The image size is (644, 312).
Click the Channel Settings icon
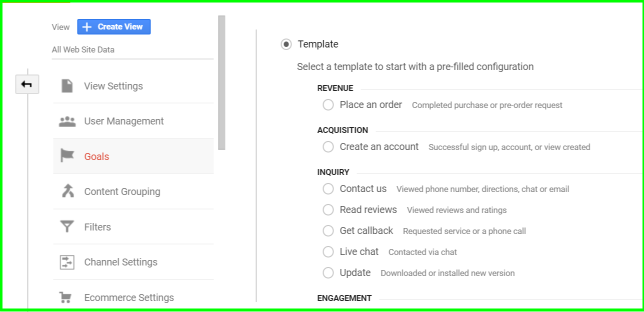coord(67,262)
